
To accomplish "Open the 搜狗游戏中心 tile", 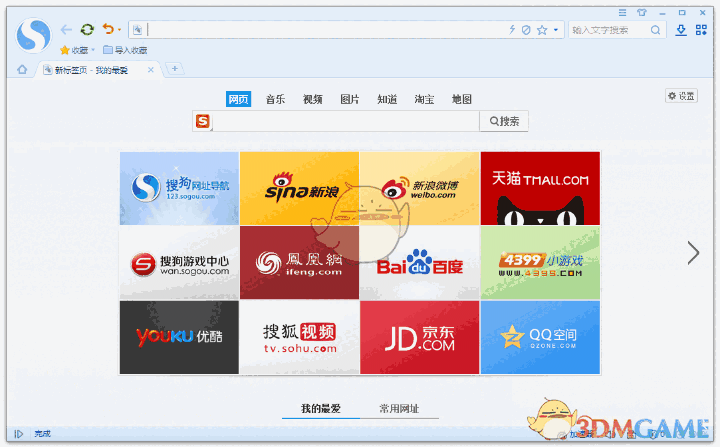I will pos(179,263).
